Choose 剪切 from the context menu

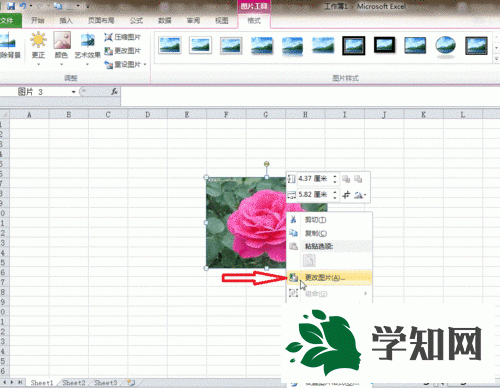(329, 220)
